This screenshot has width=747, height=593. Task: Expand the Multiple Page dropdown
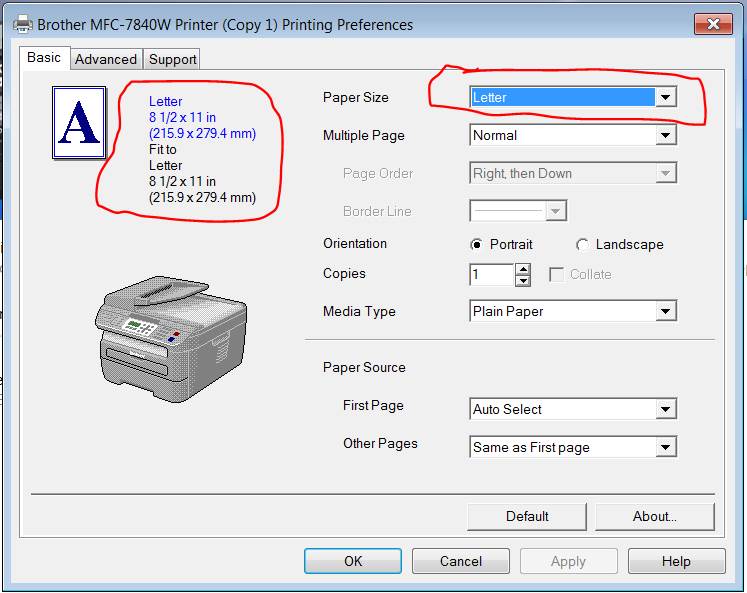(666, 135)
